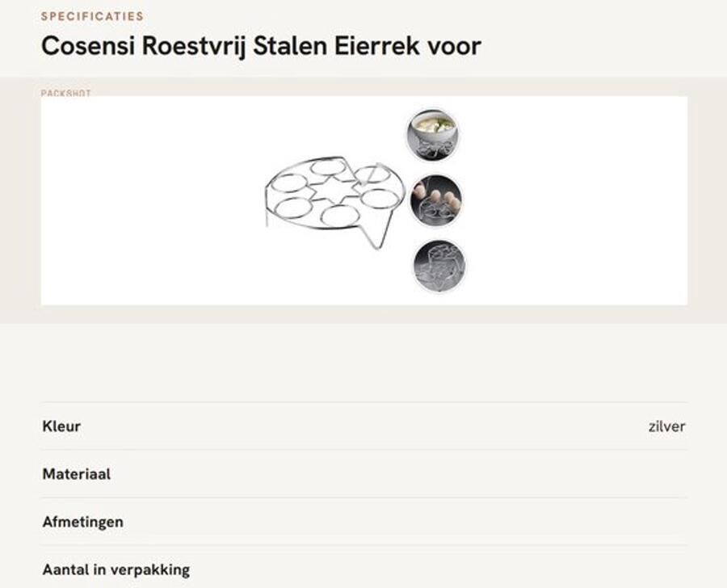Expand the Aantal in verpakking row

pyautogui.click(x=364, y=569)
